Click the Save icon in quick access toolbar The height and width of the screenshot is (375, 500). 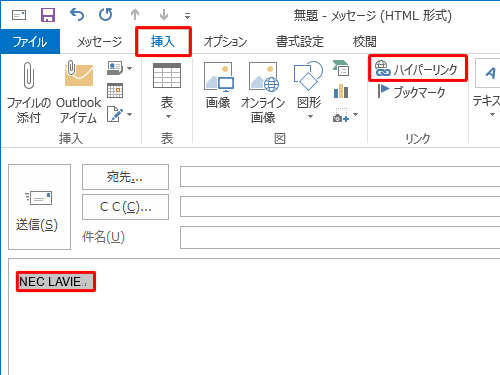click(48, 15)
